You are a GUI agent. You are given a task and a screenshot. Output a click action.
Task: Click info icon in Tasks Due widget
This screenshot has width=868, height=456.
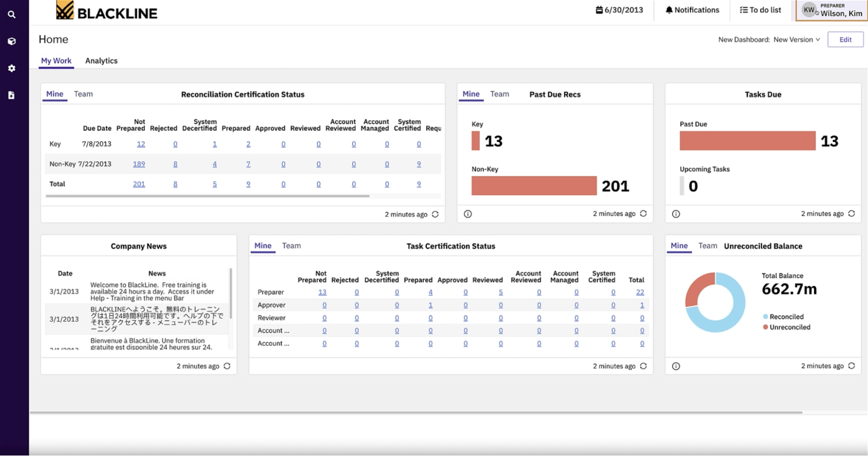pos(676,214)
